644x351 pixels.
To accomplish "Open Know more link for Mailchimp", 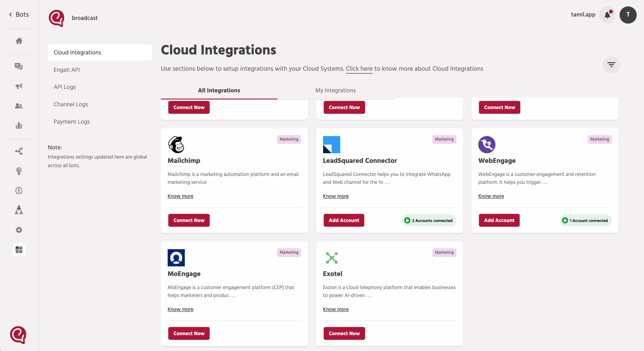I will 181,196.
